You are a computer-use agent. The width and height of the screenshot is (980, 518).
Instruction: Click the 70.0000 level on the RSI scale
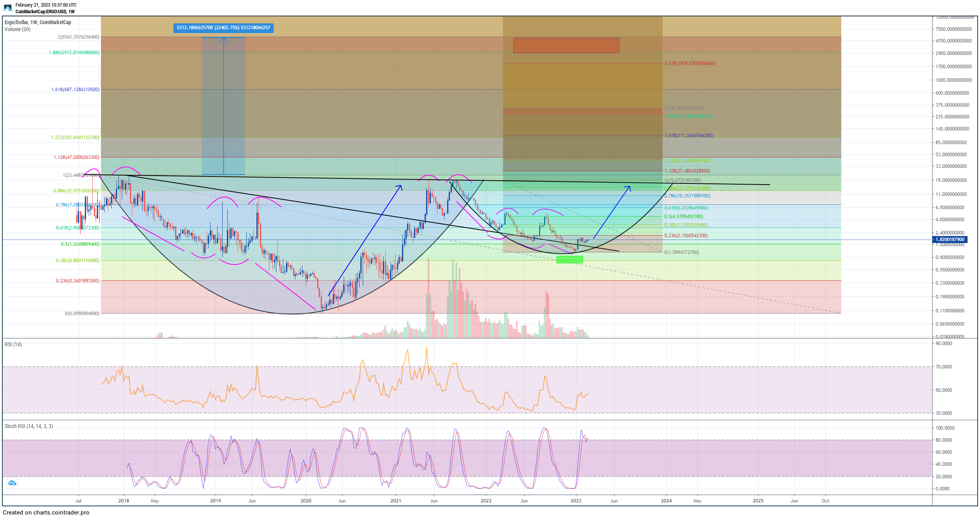[x=944, y=367]
